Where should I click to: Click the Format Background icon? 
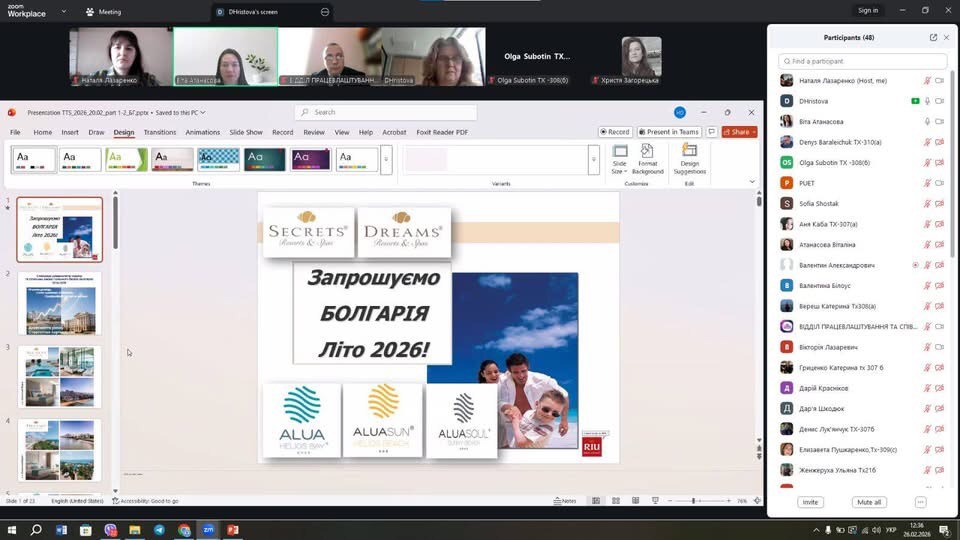(x=647, y=160)
